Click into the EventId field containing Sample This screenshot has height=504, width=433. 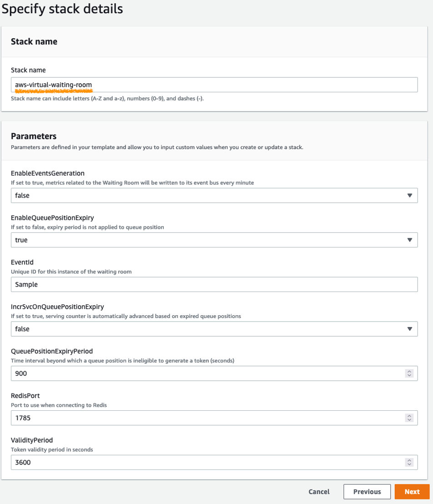point(214,284)
